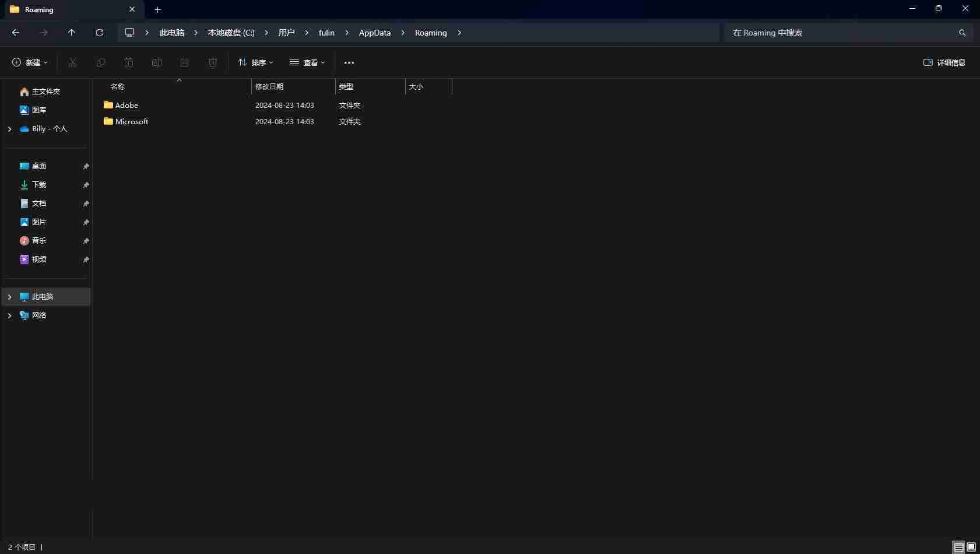Click the PC monitor icon in address bar

(129, 33)
